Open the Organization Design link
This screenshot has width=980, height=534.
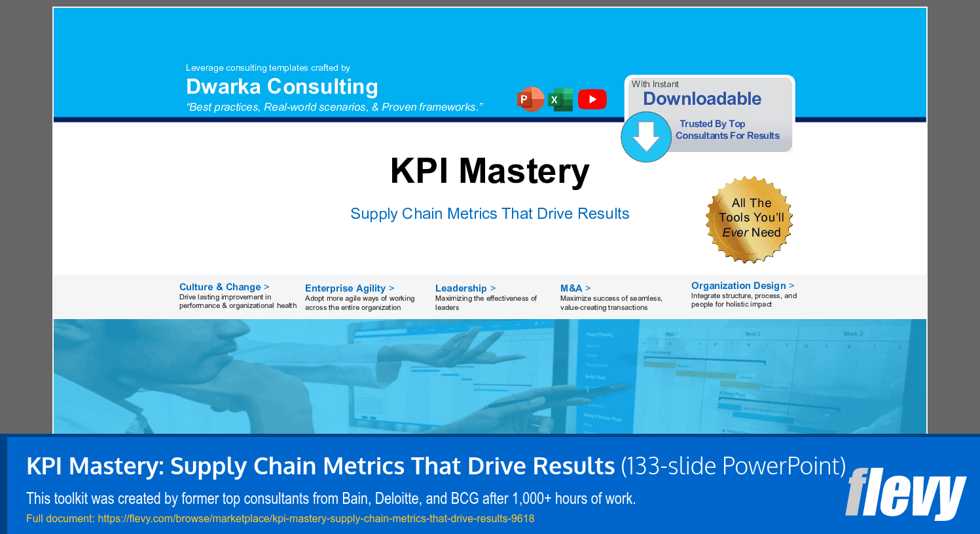[x=743, y=286]
